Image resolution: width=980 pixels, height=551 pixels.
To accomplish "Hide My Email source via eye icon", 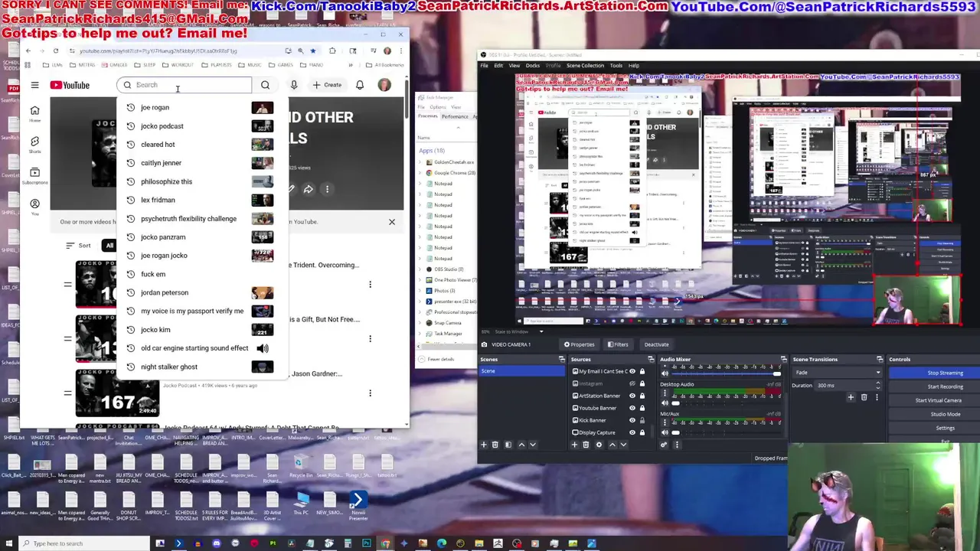I will coord(632,371).
